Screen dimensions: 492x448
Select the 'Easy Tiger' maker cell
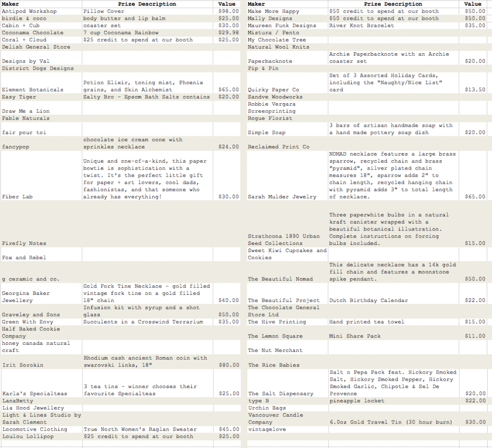41,97
